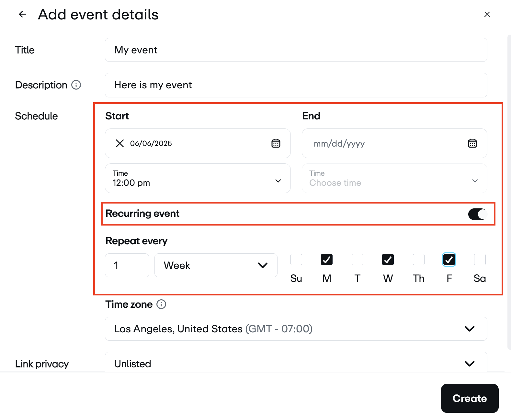Clear the start date with X icon
This screenshot has width=511, height=420.
pos(120,143)
